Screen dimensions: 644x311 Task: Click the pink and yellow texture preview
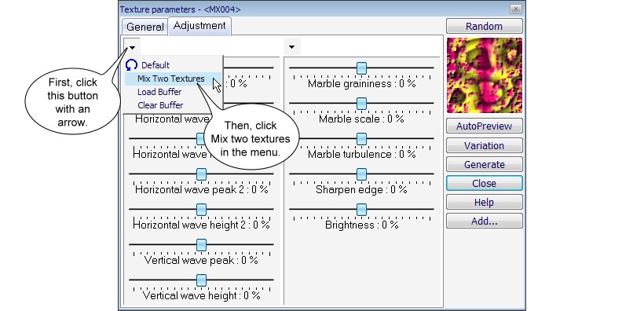tap(485, 75)
